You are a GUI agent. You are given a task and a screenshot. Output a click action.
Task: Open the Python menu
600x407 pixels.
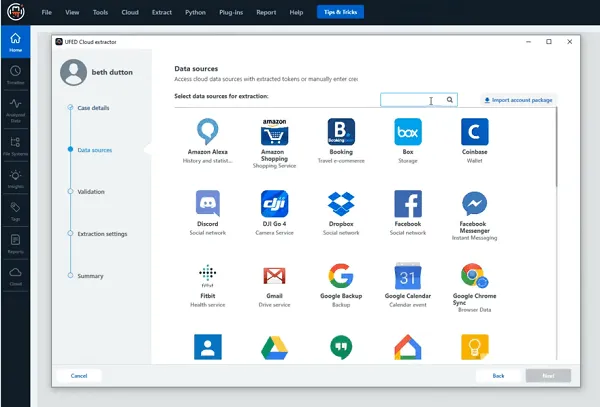tap(195, 12)
